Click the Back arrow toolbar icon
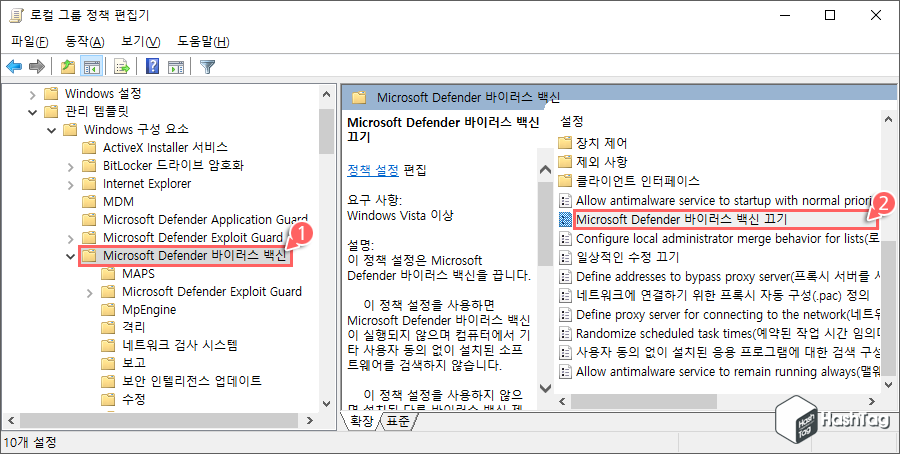900x454 pixels. [14, 67]
